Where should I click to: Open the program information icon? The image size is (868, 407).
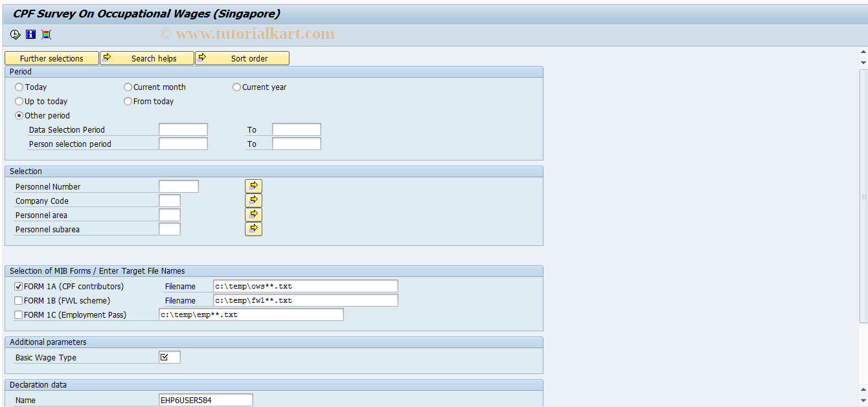[x=30, y=34]
